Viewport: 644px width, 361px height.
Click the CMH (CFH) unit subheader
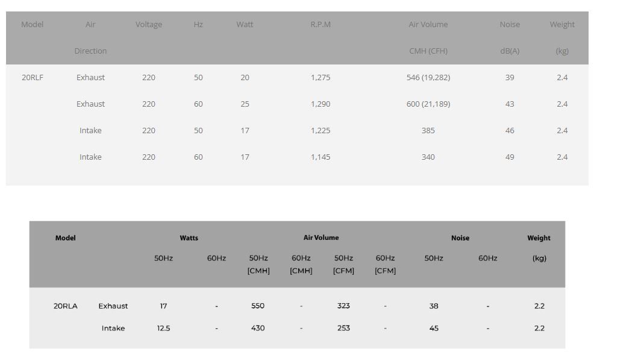click(428, 51)
